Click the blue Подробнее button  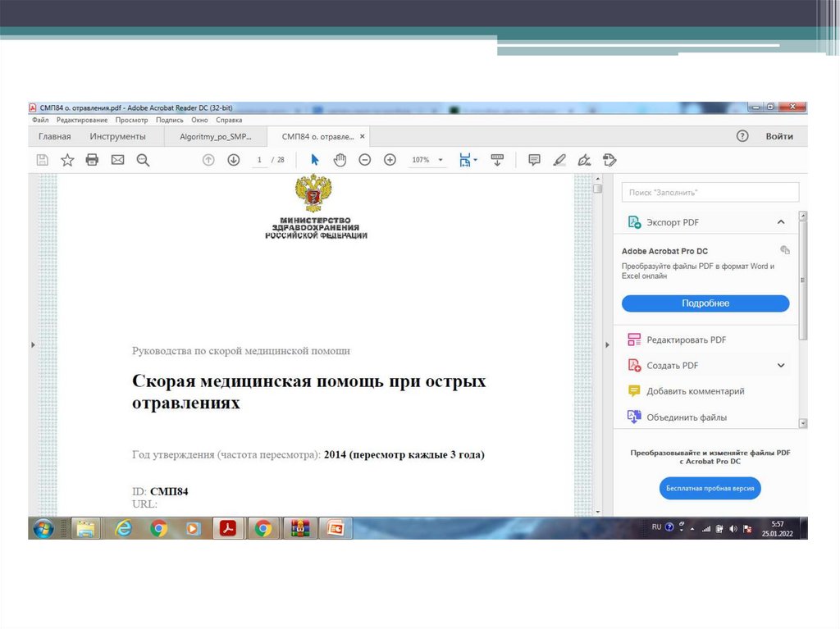pos(705,303)
